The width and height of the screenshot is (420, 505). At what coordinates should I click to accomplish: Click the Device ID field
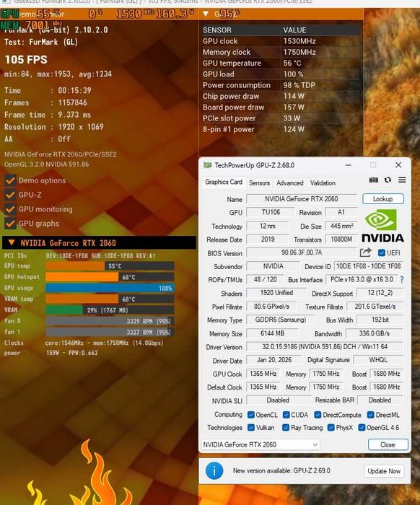[369, 266]
